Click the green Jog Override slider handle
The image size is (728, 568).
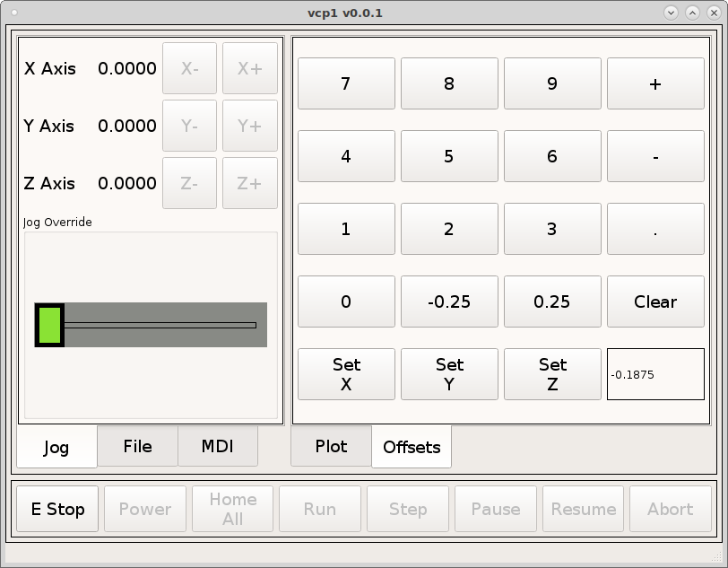(x=49, y=325)
